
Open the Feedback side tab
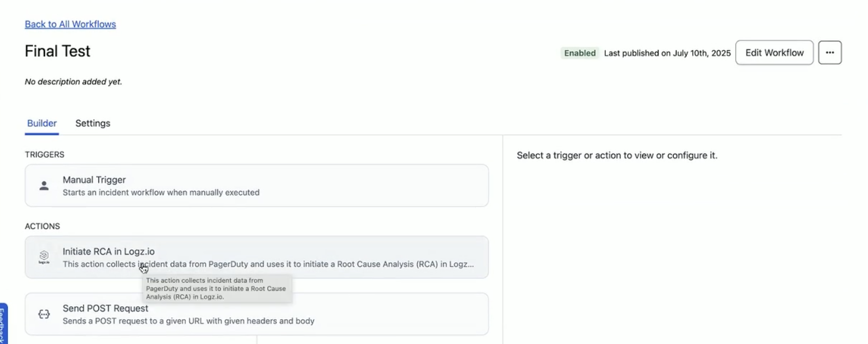3,325
